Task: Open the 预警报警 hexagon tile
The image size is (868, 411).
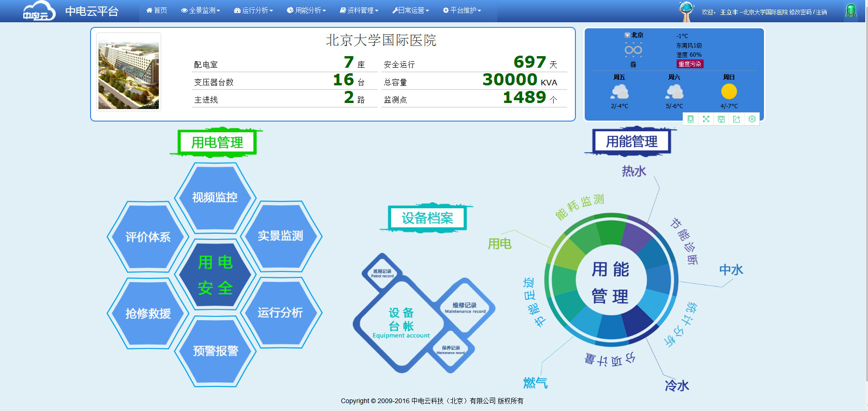Action: click(x=215, y=351)
